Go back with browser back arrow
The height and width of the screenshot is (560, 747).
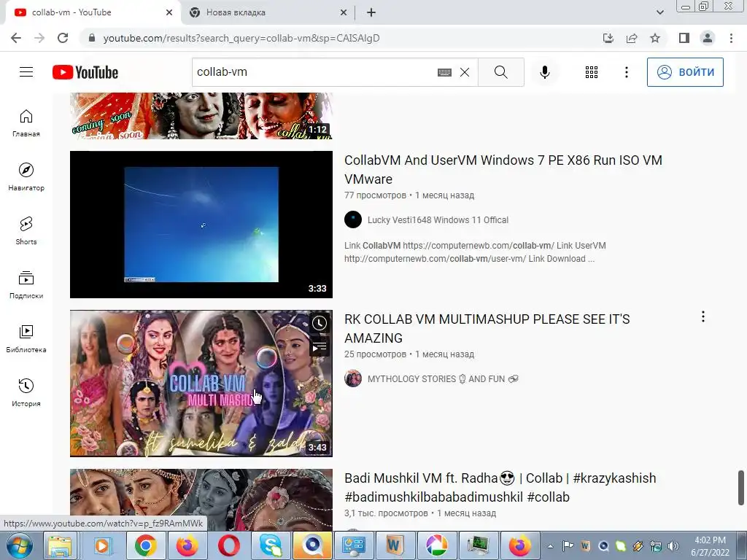(x=16, y=38)
